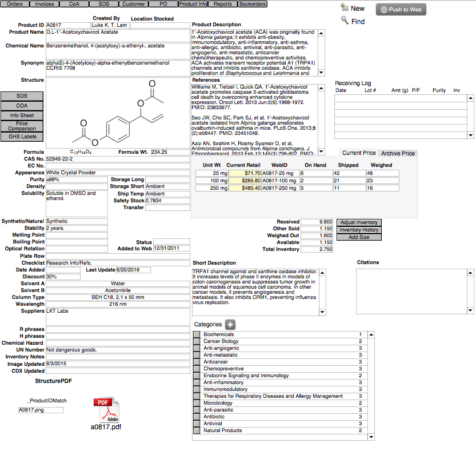Click Adjust Inventory button
This screenshot has width=476, height=451.
359,222
